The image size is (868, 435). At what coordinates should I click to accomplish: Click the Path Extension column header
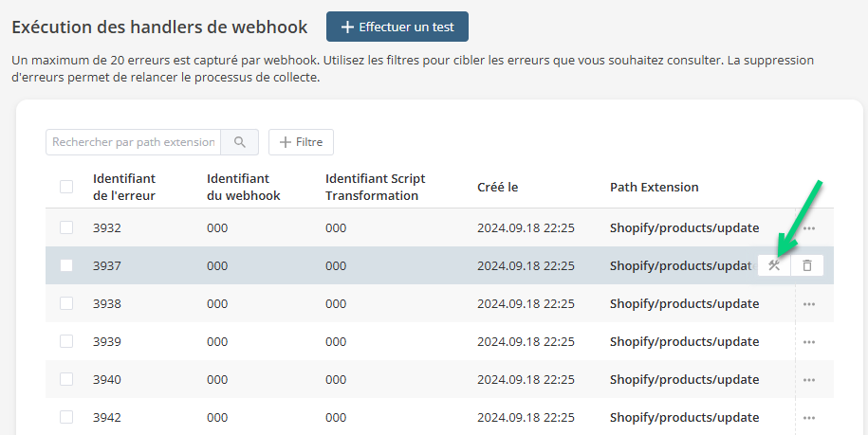[x=655, y=188]
